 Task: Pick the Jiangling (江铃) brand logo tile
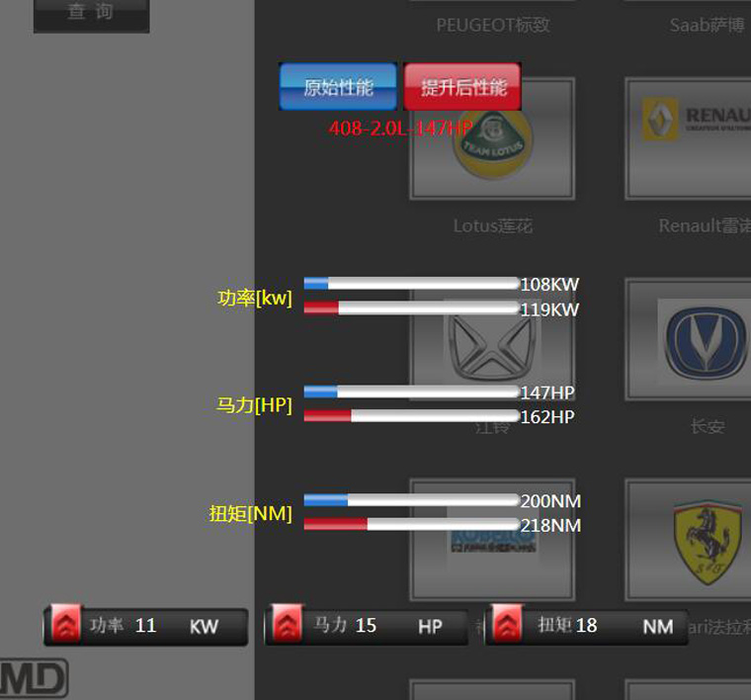point(492,339)
